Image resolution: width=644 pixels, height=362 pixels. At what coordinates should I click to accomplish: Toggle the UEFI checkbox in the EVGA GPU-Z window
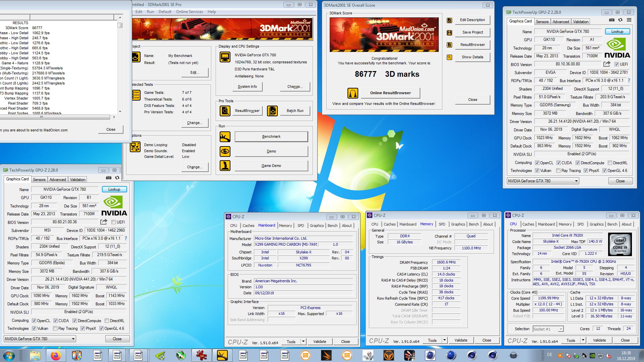[616, 64]
